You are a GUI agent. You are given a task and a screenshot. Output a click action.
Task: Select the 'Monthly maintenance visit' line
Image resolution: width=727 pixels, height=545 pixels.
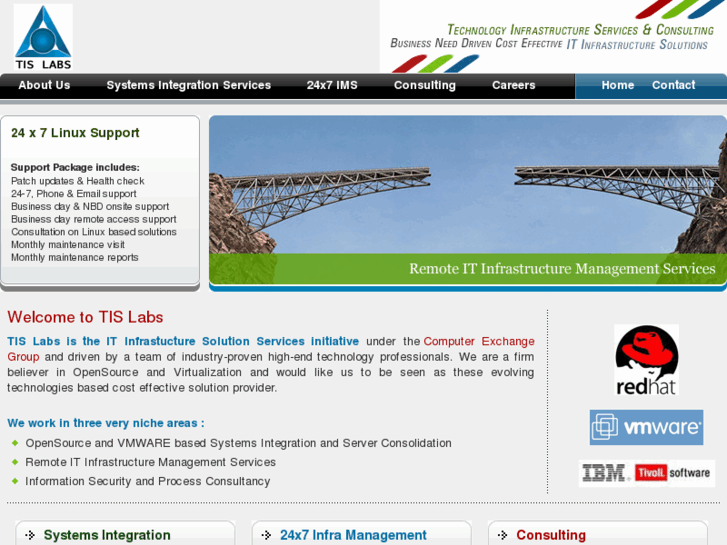tap(68, 244)
